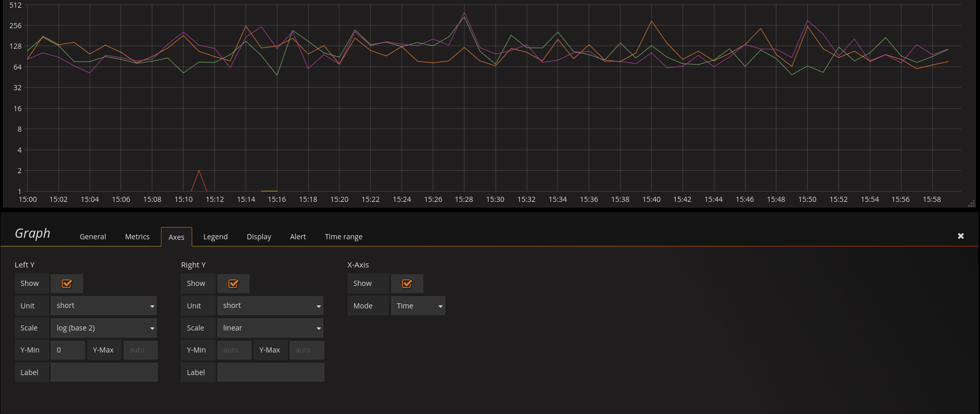Click the 15:50 x-axis time label
The image size is (980, 414).
tap(807, 199)
